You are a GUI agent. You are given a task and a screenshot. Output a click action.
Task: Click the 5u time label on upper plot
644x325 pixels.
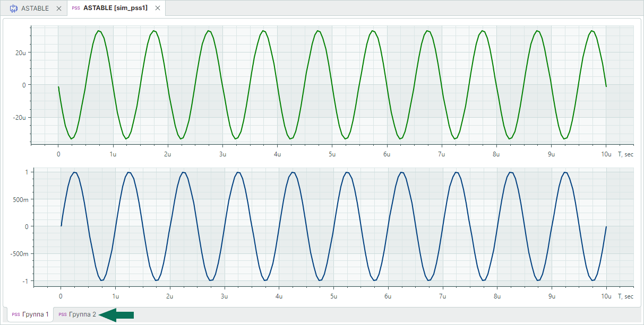point(332,154)
